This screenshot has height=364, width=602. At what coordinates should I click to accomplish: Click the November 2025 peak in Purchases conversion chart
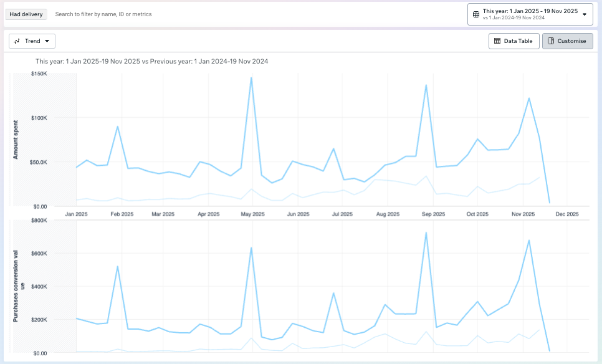(529, 240)
